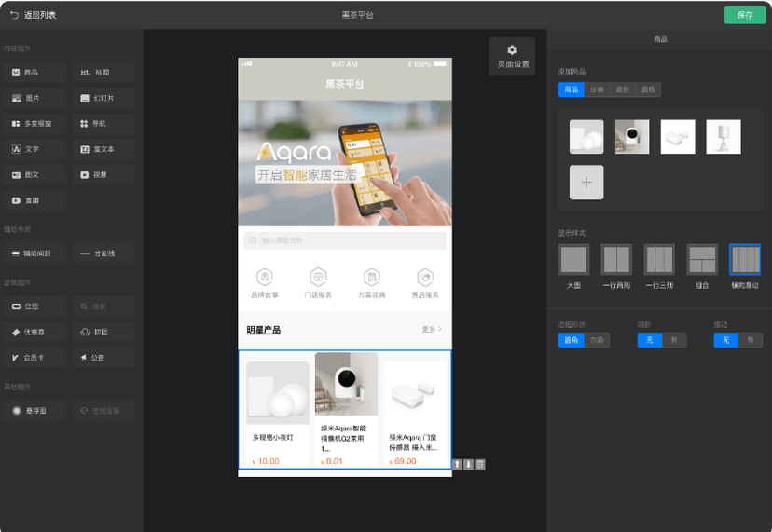
Task: Switch to the 最新 tab under 添加商品
Action: (x=622, y=89)
